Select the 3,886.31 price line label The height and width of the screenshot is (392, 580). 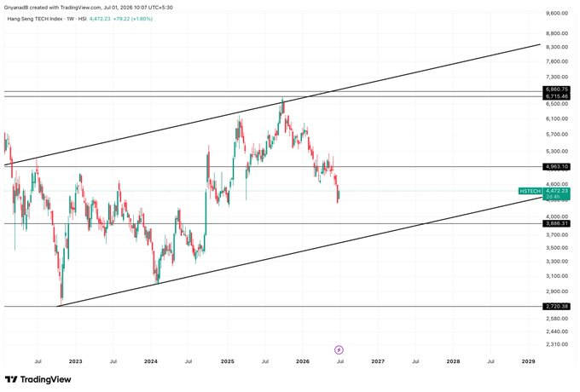(556, 223)
